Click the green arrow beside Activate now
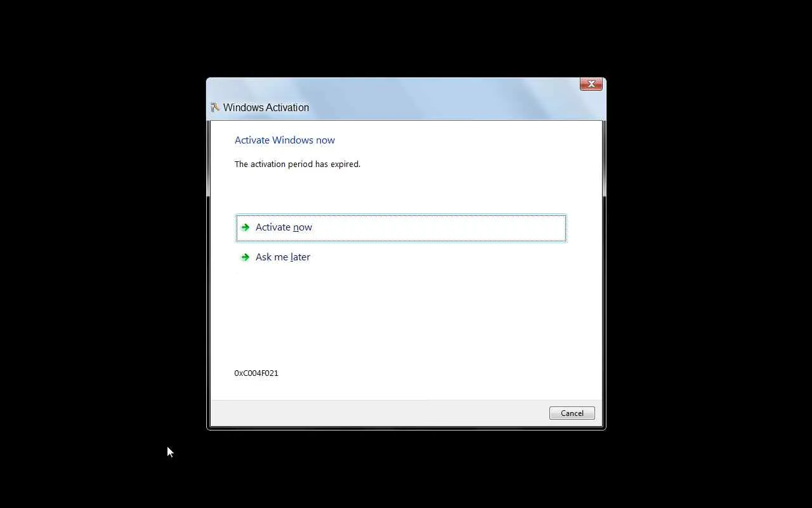This screenshot has width=812, height=508. (x=246, y=227)
